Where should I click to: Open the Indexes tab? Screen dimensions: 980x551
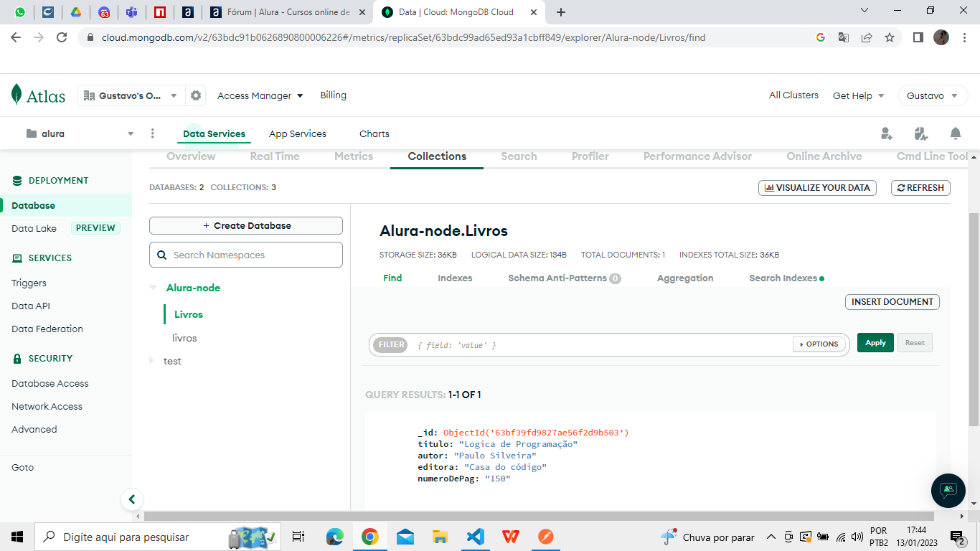tap(455, 278)
